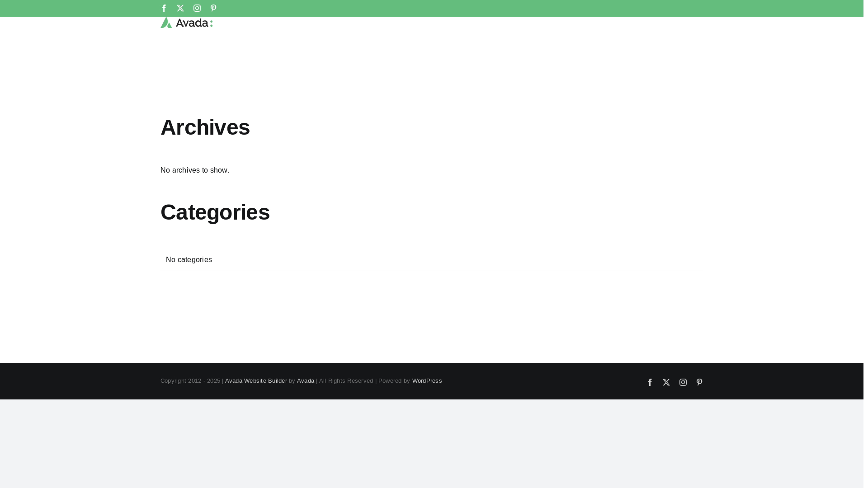Open the Avada Website Builder link

[x=256, y=381]
